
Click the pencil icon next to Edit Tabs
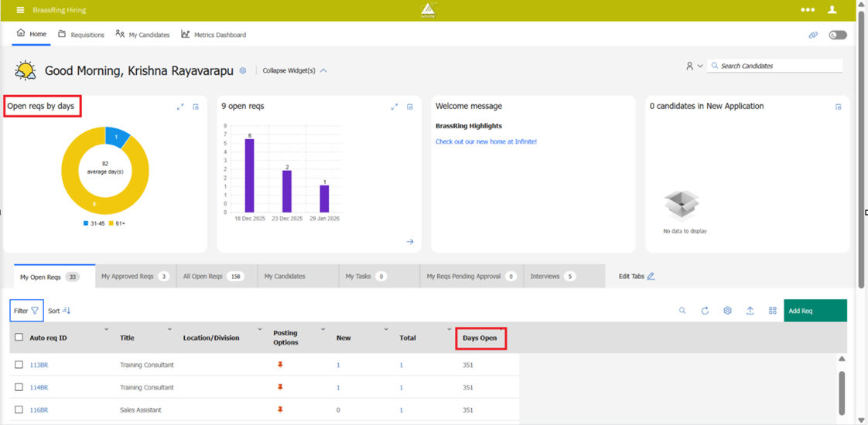pyautogui.click(x=651, y=276)
